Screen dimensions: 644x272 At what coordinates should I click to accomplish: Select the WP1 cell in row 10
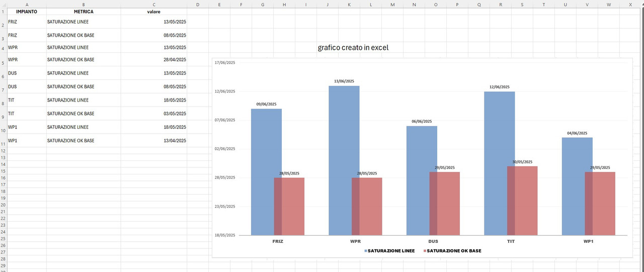click(27, 127)
